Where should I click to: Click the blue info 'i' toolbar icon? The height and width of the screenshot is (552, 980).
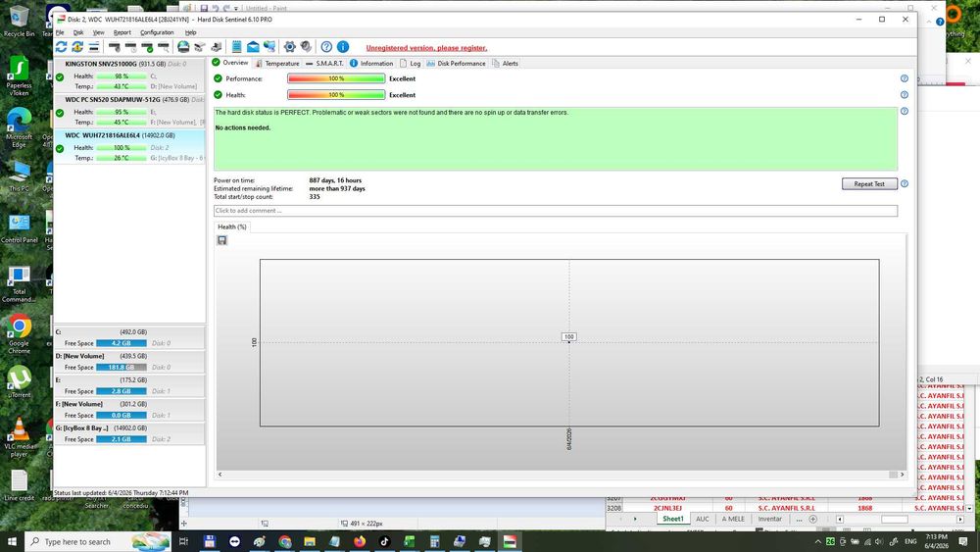pyautogui.click(x=343, y=47)
